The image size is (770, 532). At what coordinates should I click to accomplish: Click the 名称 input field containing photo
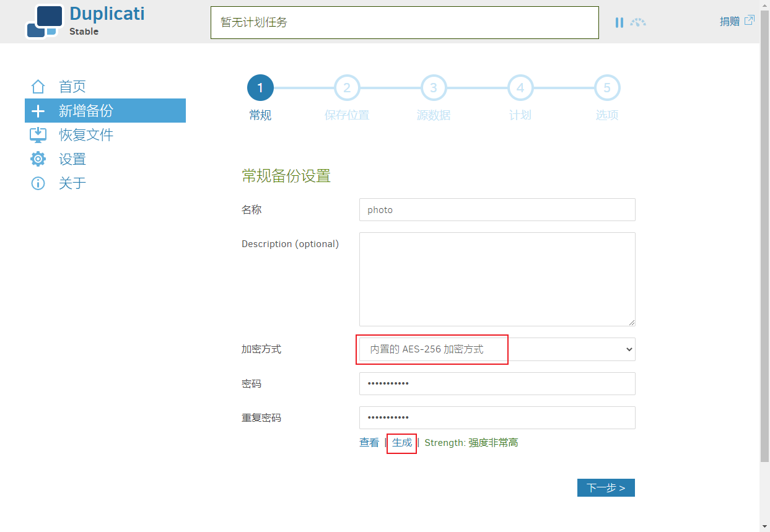(x=497, y=209)
